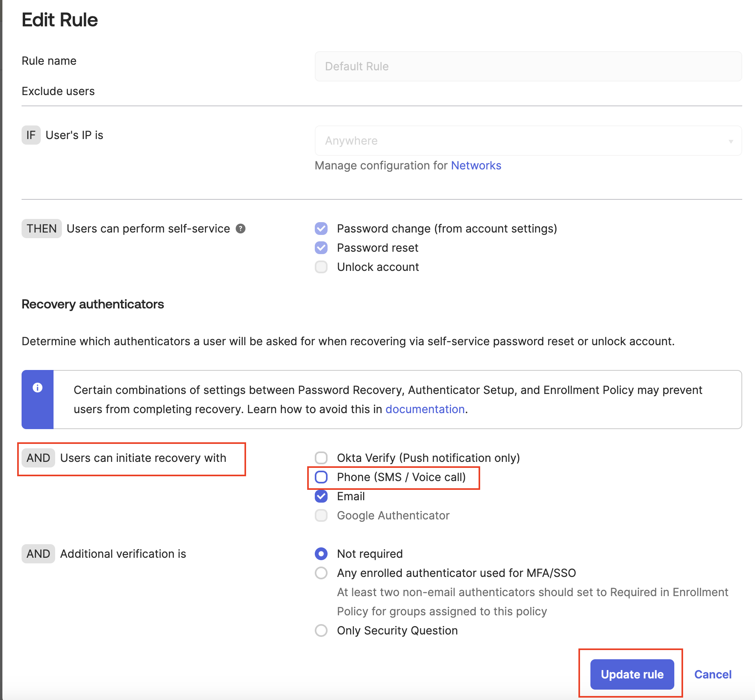The width and height of the screenshot is (755, 700).
Task: Select Any enrolled authenticator used for MFA/SSO
Action: tap(321, 573)
